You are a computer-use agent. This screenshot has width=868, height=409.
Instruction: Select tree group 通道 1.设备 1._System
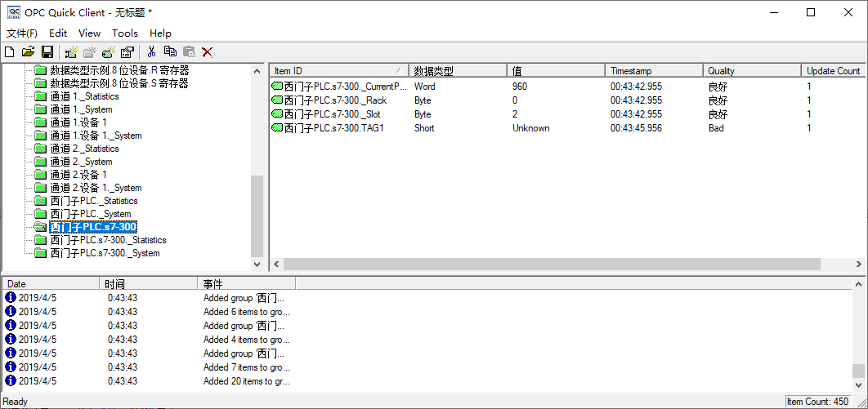96,136
